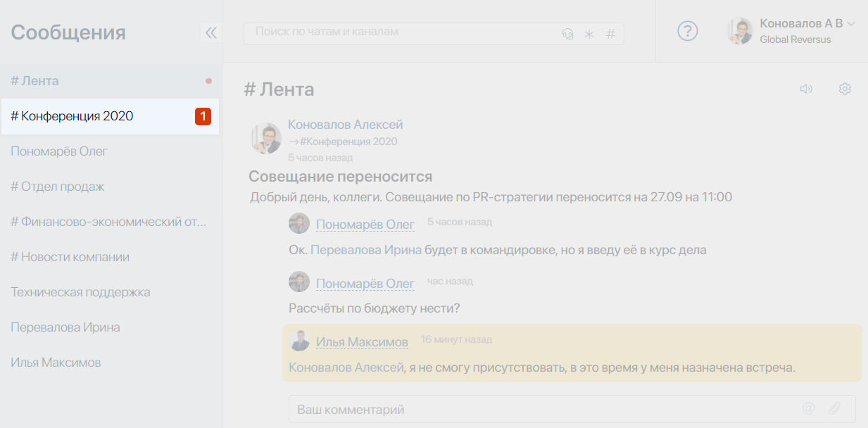Click the search field Поиск по чатам и каналам
The height and width of the screenshot is (428, 868).
point(434,33)
